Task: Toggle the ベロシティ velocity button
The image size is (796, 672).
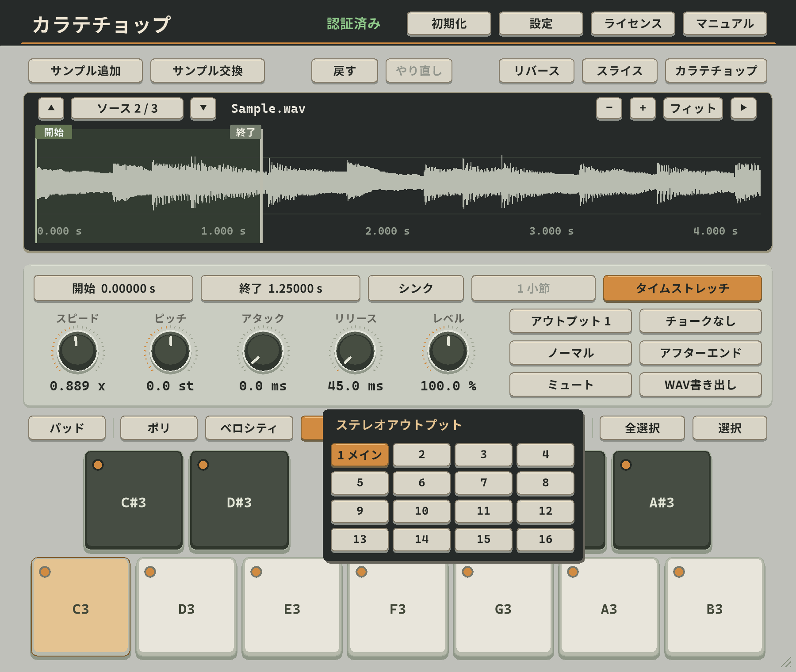Action: tap(249, 428)
